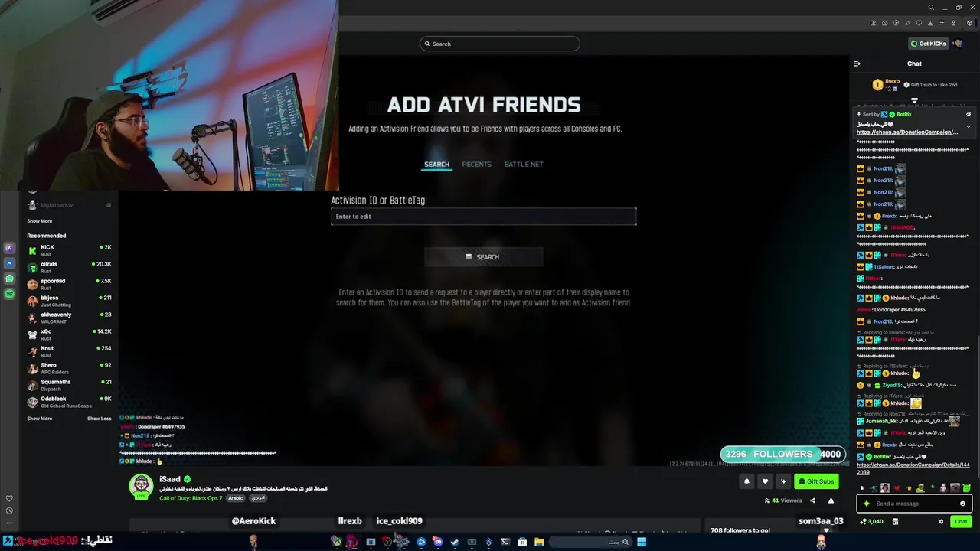Open iSaad channel avatar
The height and width of the screenshot is (551, 980).
pos(141,486)
